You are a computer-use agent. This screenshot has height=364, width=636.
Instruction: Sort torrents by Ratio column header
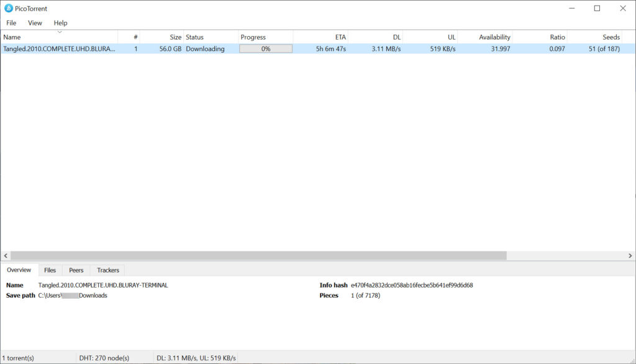pos(540,37)
